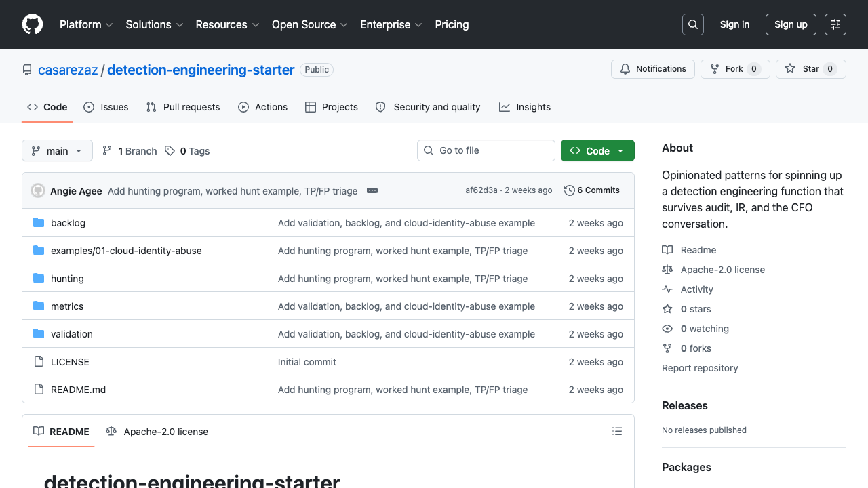Viewport: 868px width, 488px height.
Task: Open the Initial commit message link
Action: 307,362
